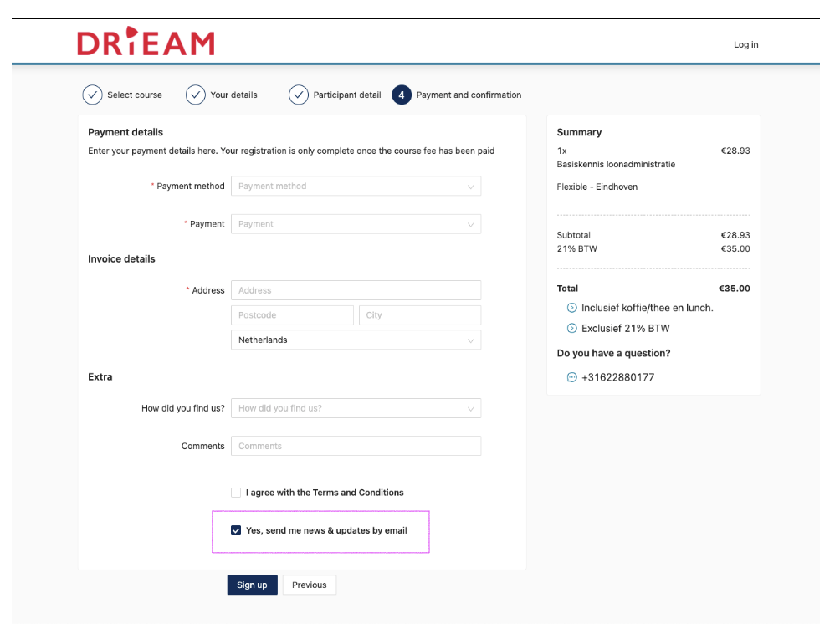This screenshot has width=840, height=639.
Task: Expand the Payment dropdown
Action: (x=356, y=224)
